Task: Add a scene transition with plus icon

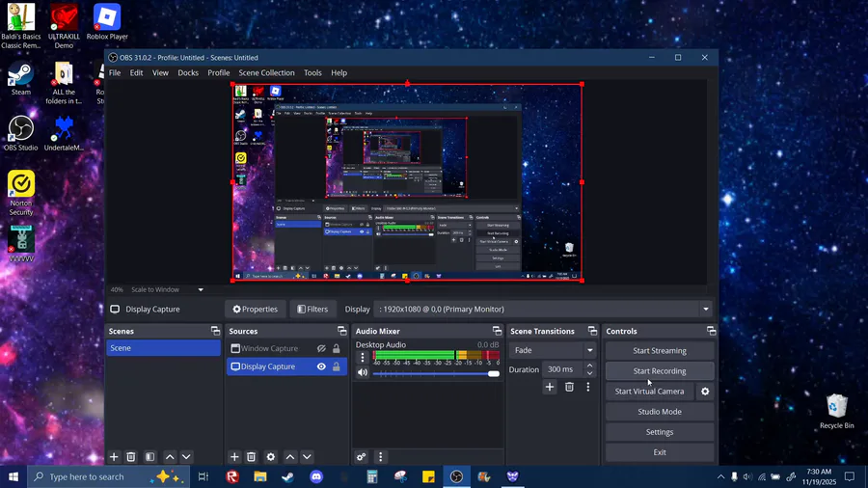Action: click(550, 388)
